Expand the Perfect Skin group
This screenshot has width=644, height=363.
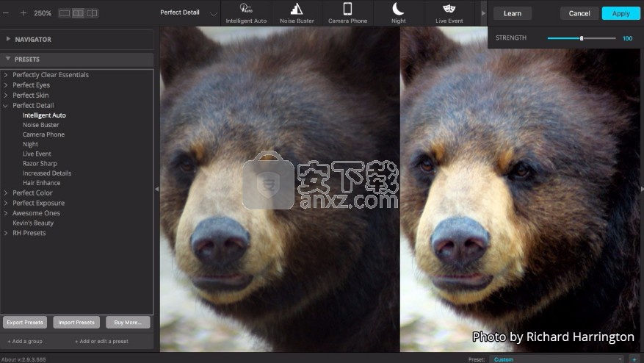tap(6, 96)
